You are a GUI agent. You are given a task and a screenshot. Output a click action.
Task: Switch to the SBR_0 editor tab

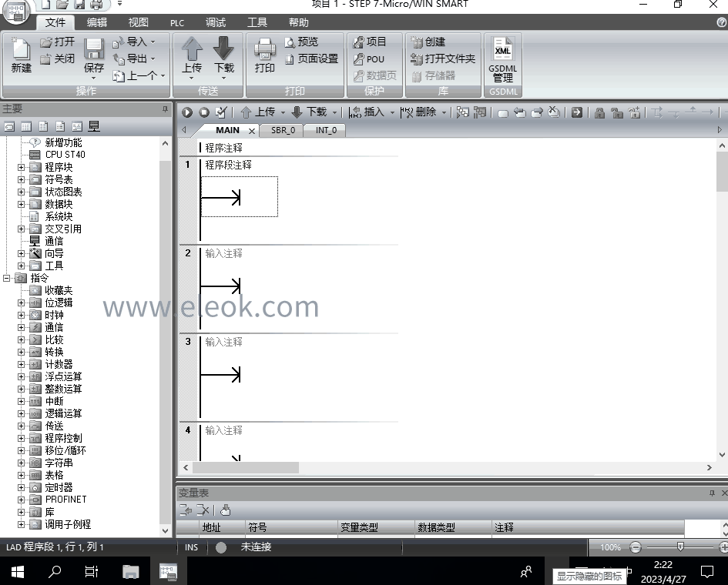[x=283, y=130]
